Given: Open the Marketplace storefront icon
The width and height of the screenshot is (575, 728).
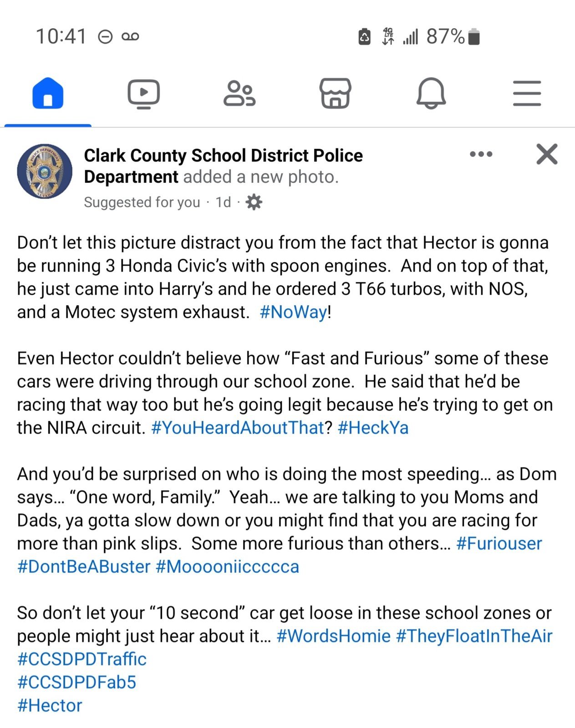Looking at the screenshot, I should point(336,93).
